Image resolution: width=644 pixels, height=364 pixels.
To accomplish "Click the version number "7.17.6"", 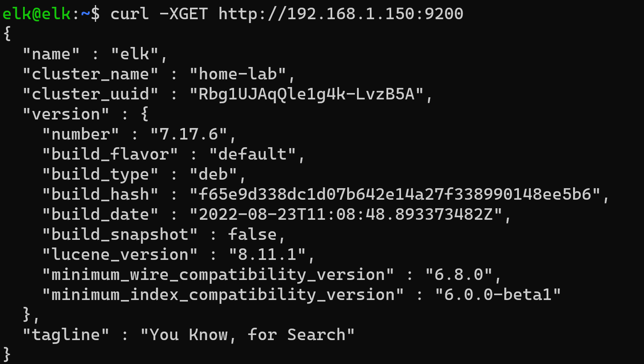I will pyautogui.click(x=189, y=134).
